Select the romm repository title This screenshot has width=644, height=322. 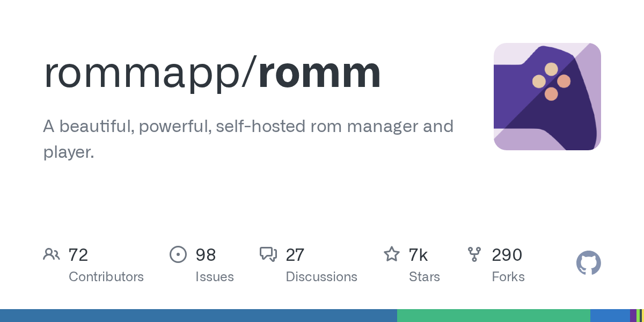tap(319, 74)
